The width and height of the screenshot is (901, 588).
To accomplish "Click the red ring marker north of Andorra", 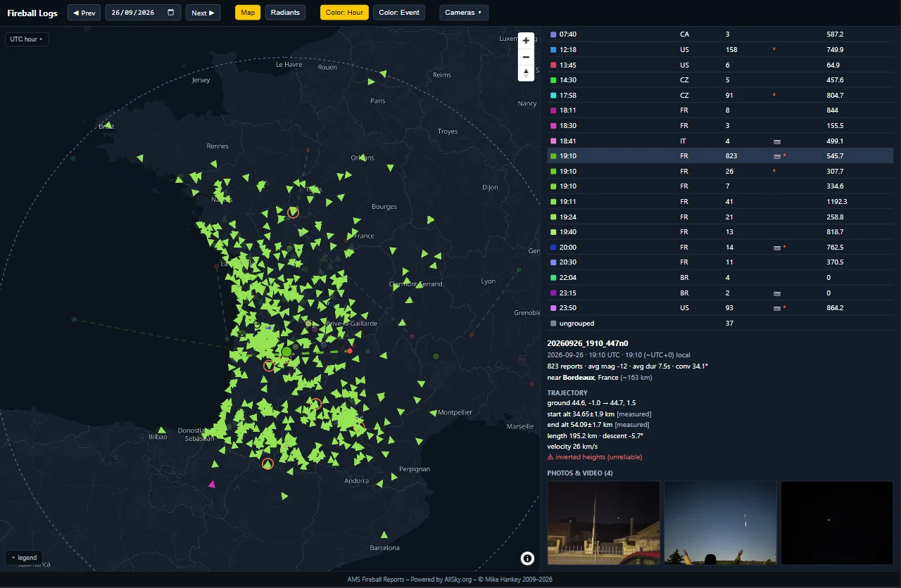I will [x=267, y=464].
